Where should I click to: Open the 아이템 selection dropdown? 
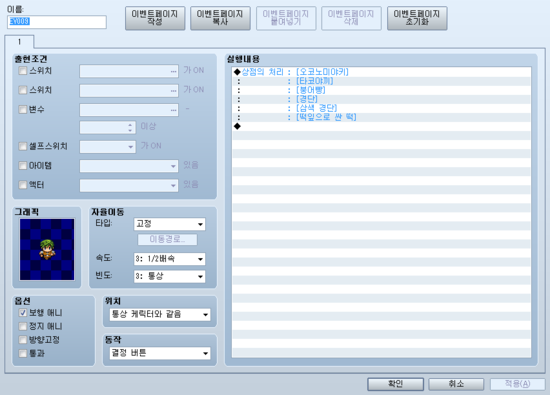(x=129, y=166)
